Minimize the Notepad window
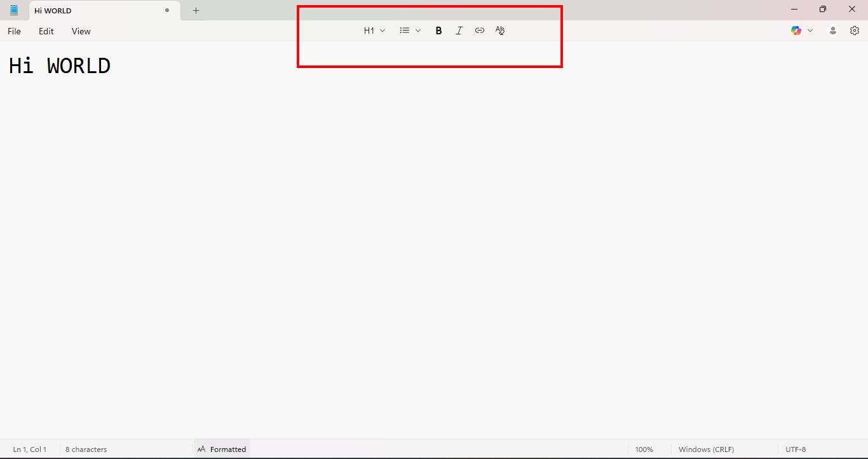 pos(794,10)
